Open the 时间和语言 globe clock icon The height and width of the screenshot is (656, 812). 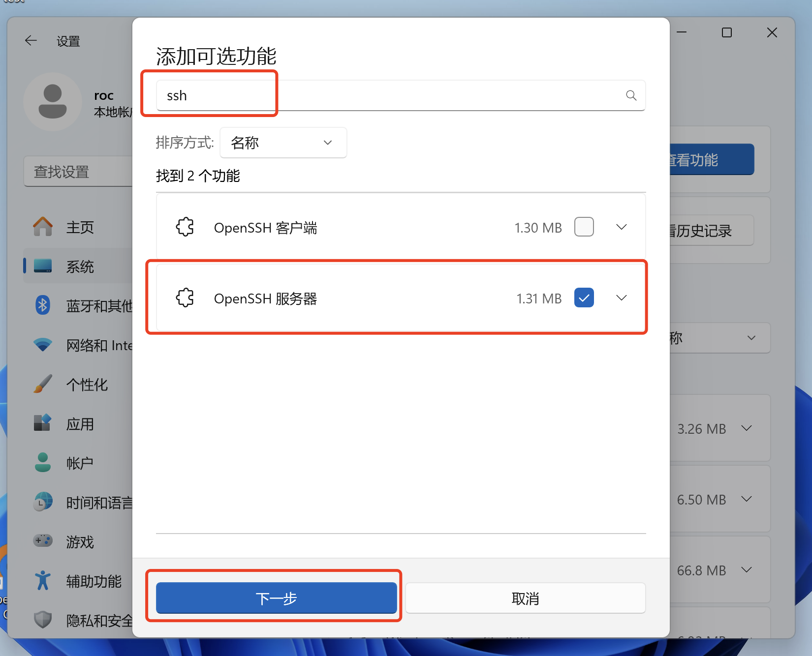tap(43, 502)
